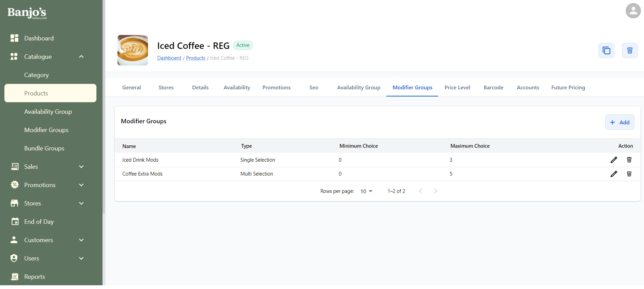This screenshot has height=289, width=644.
Task: Click the delete product trash icon
Action: [x=629, y=51]
